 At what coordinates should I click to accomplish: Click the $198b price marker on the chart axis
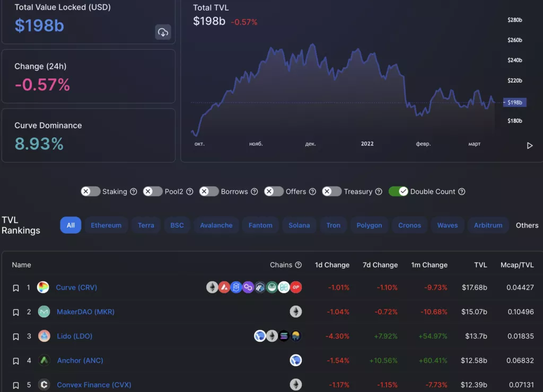[514, 102]
